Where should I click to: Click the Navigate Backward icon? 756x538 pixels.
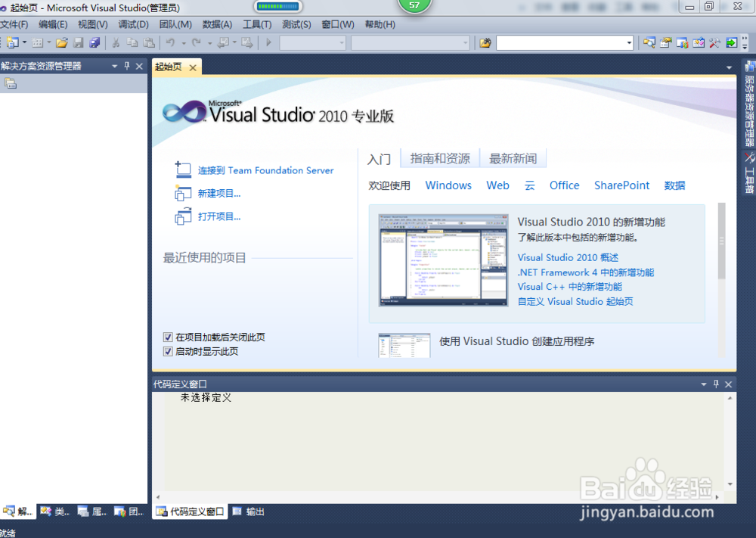(x=223, y=43)
